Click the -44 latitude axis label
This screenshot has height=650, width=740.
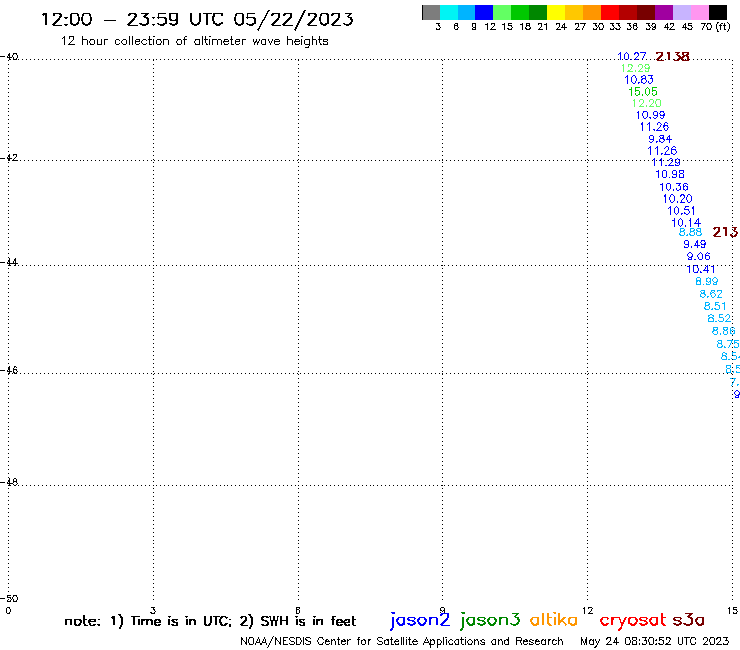click(x=9, y=262)
